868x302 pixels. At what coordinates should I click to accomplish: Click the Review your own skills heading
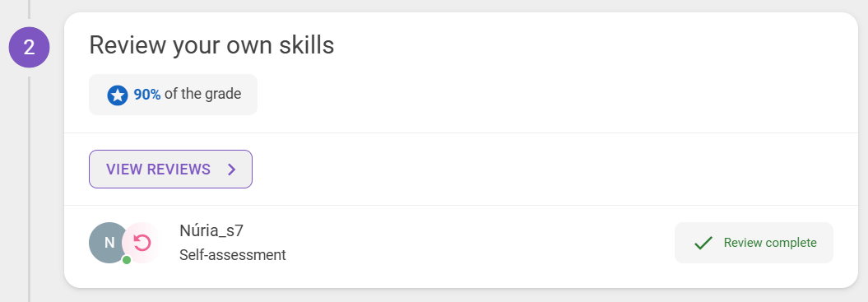coord(211,45)
